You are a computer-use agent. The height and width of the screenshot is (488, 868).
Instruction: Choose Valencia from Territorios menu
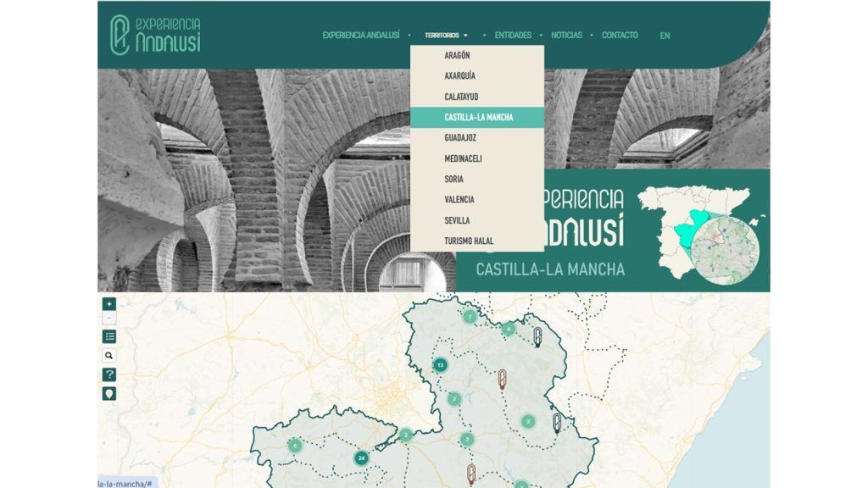pyautogui.click(x=477, y=199)
